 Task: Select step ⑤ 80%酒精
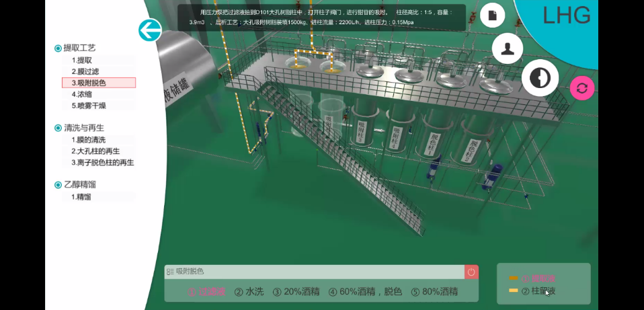(434, 292)
